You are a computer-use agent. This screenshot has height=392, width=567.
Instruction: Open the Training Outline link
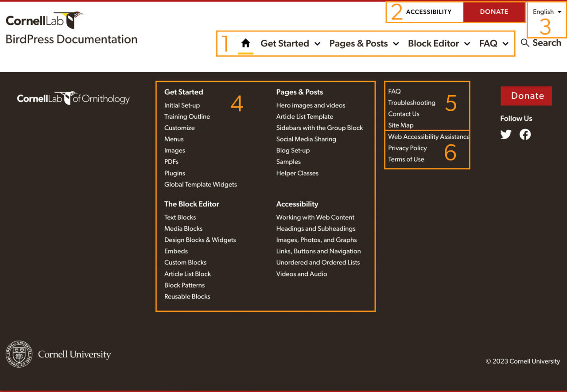coord(187,116)
